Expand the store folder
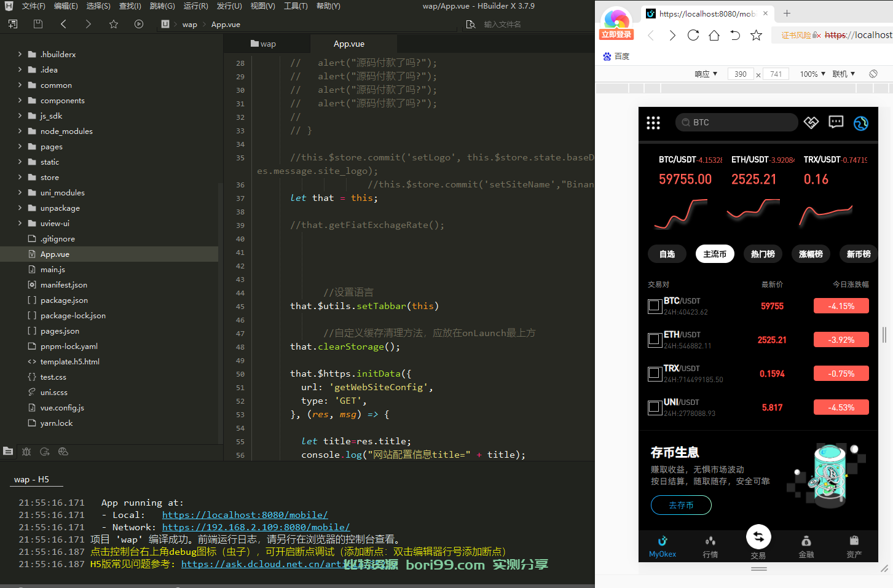 pos(20,177)
